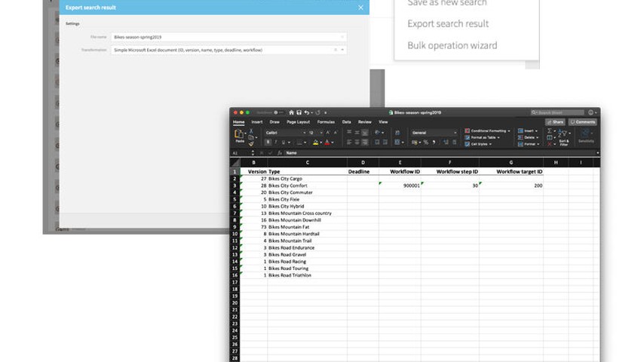Click the Cut scissors icon in Excel
644x362 pixels.
point(251,131)
